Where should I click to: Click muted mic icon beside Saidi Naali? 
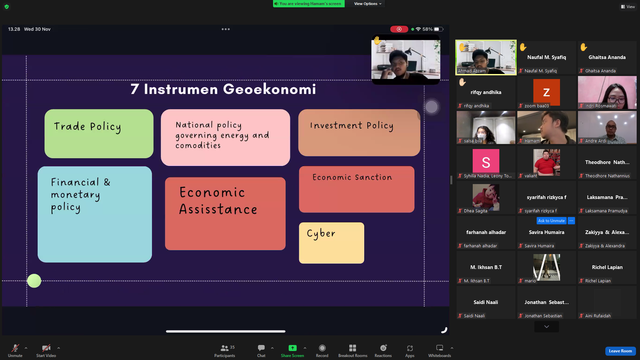click(x=460, y=316)
